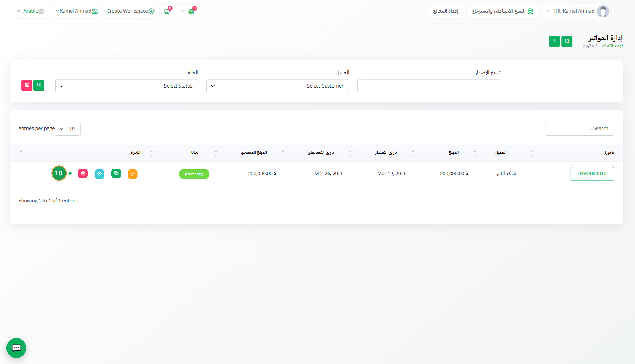Click the Kamel Ahmad profile avatar
The width and height of the screenshot is (635, 364).
603,11
